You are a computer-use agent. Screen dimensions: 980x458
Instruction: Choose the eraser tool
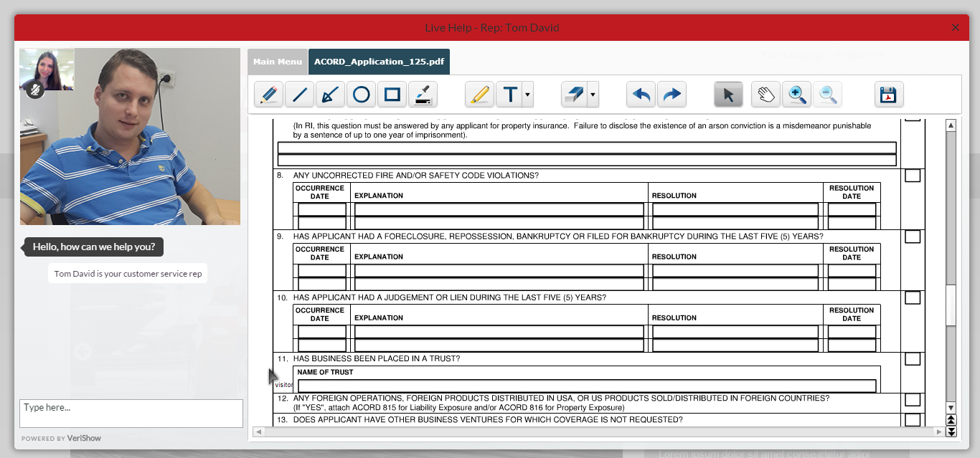click(574, 94)
